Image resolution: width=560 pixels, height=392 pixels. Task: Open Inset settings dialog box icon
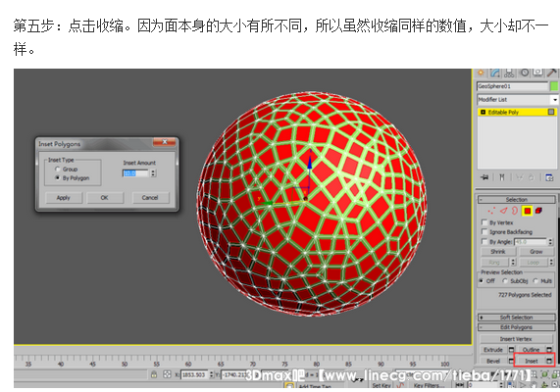(549, 361)
